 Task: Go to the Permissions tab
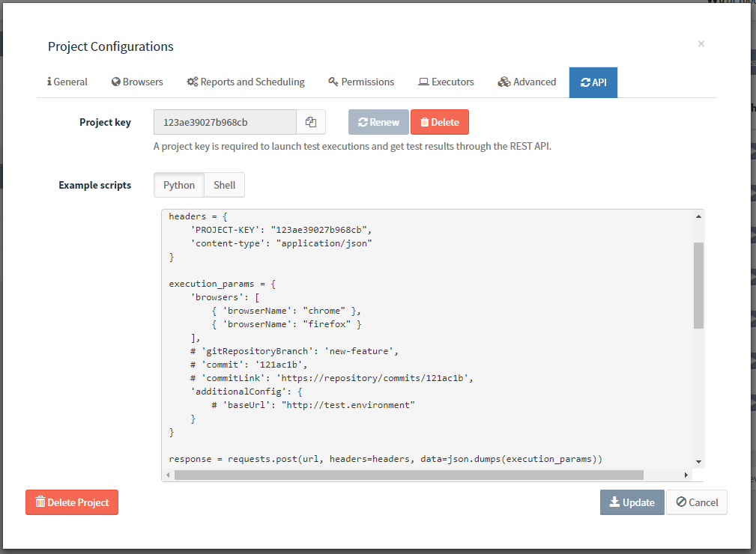point(361,82)
